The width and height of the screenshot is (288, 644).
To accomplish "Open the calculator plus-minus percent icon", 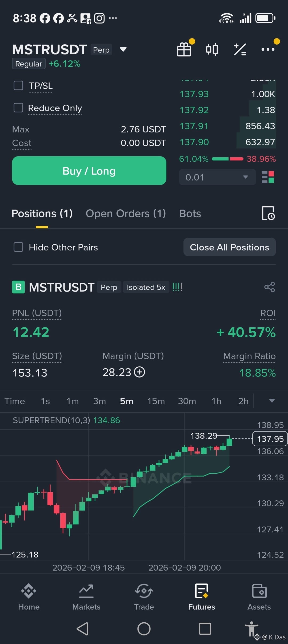I will [240, 49].
